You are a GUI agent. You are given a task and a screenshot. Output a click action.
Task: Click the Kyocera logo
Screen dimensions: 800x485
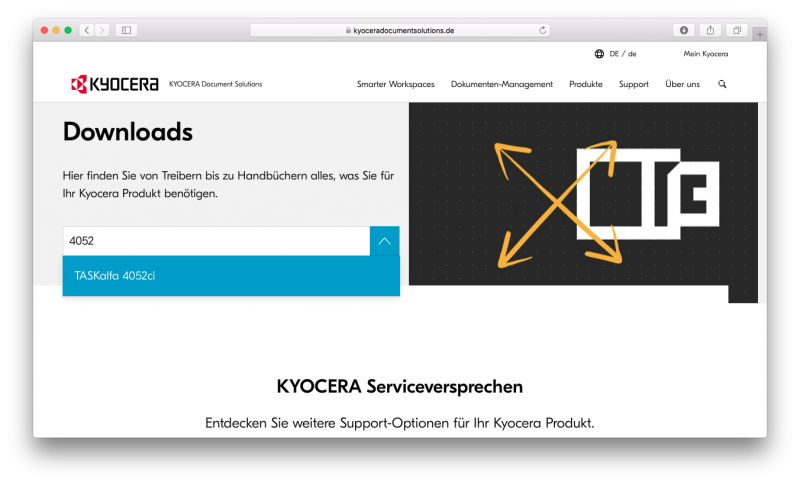click(115, 84)
